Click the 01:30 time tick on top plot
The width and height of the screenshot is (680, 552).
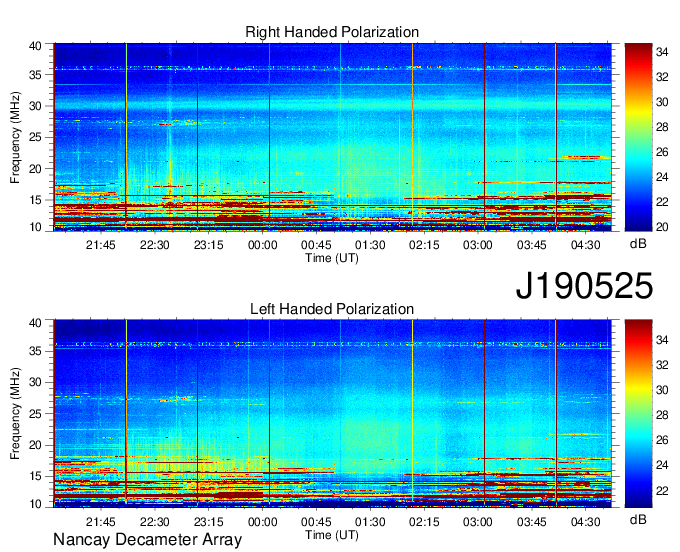[370, 245]
